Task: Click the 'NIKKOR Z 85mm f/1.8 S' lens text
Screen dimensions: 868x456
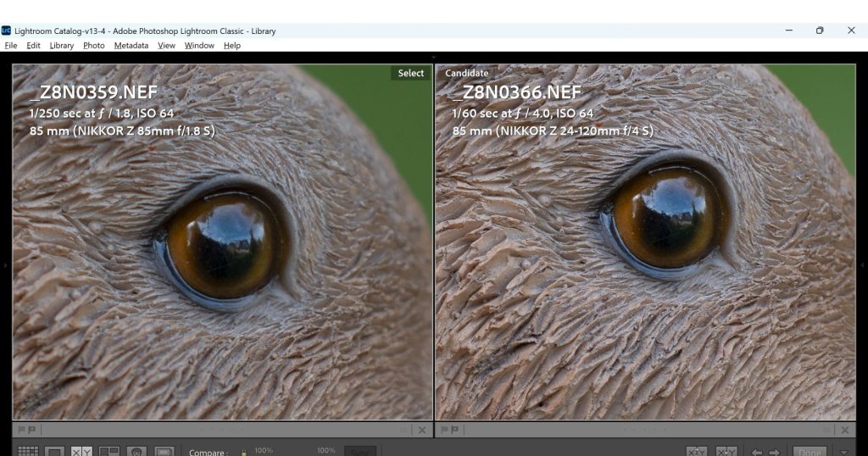Action: coord(144,131)
